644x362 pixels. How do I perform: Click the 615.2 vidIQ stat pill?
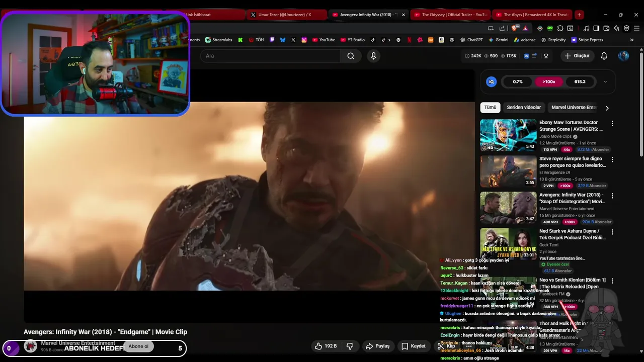coord(580,81)
